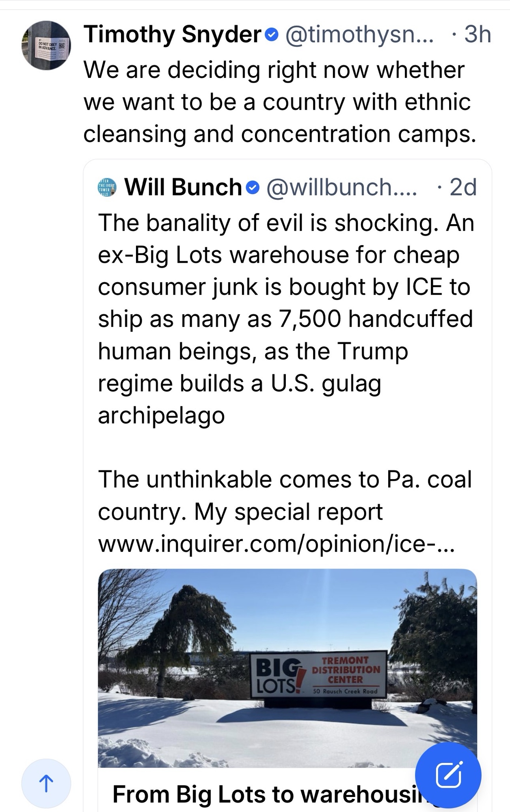Tap the scroll-to-top arrow button
510x812 pixels.
46,784
